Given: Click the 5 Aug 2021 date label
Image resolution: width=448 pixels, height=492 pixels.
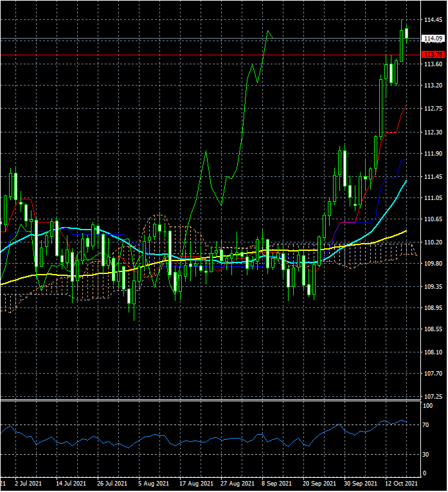Looking at the screenshot, I should coord(154,484).
